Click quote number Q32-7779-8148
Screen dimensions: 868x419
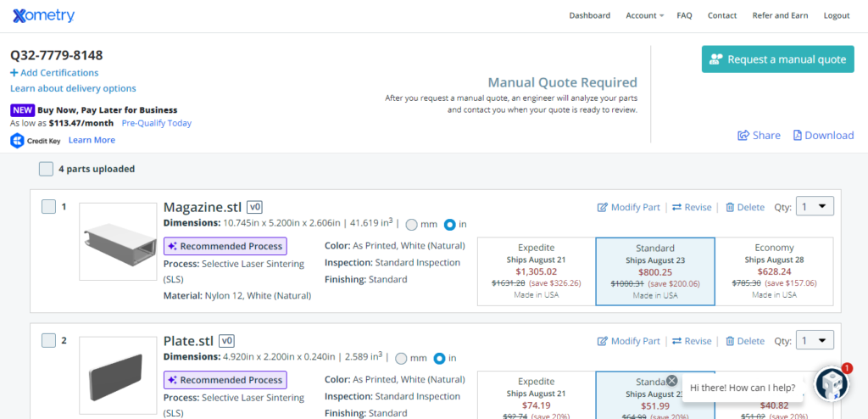tap(57, 55)
